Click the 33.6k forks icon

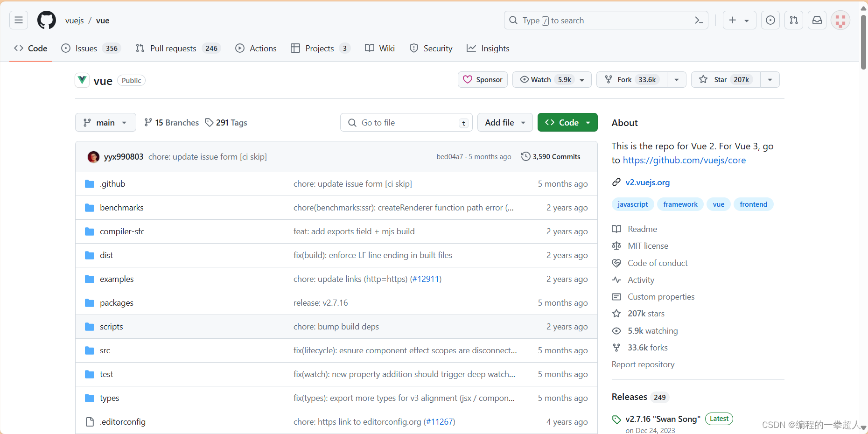pyautogui.click(x=616, y=348)
